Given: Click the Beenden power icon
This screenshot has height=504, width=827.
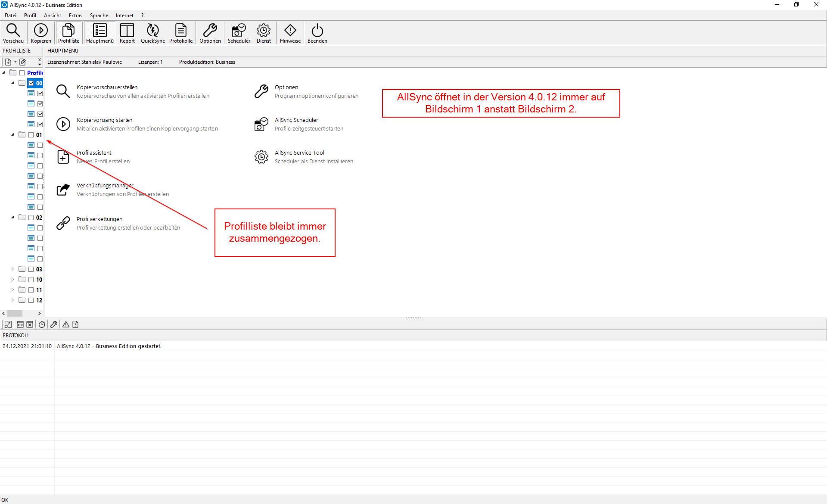Looking at the screenshot, I should coord(317,33).
